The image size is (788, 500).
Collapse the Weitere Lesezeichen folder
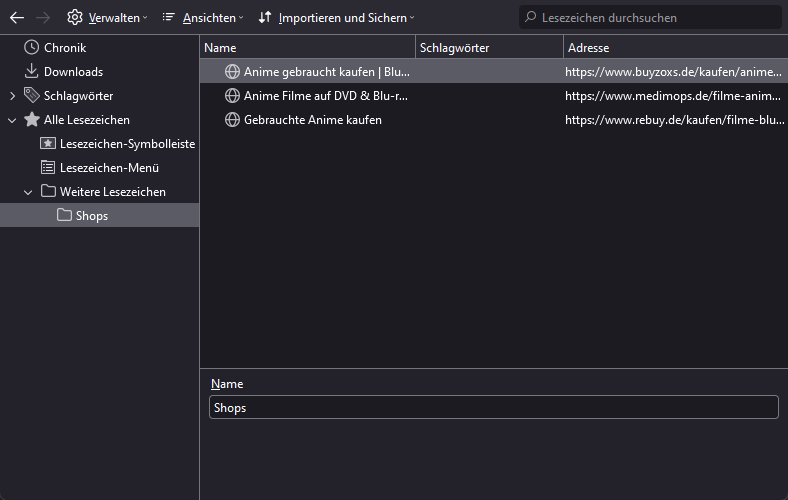click(28, 192)
